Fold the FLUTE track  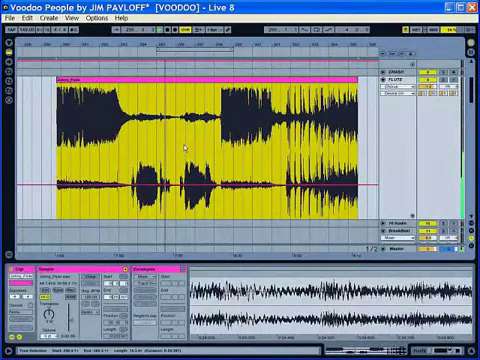point(383,80)
